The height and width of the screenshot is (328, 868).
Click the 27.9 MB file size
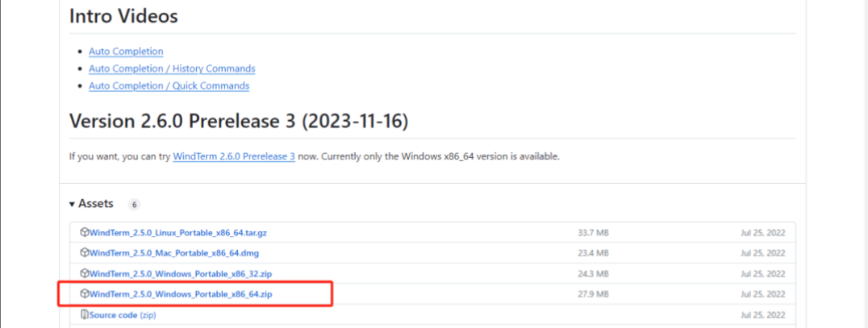pyautogui.click(x=593, y=294)
